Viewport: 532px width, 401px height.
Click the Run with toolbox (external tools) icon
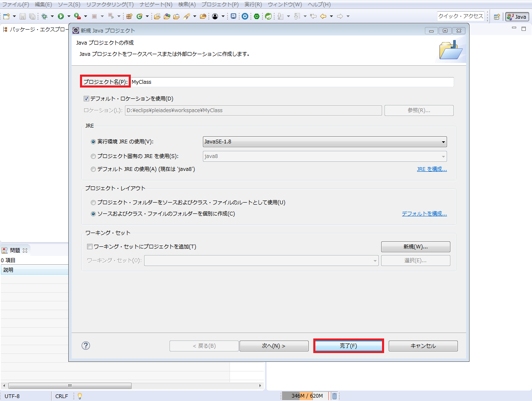(x=77, y=16)
